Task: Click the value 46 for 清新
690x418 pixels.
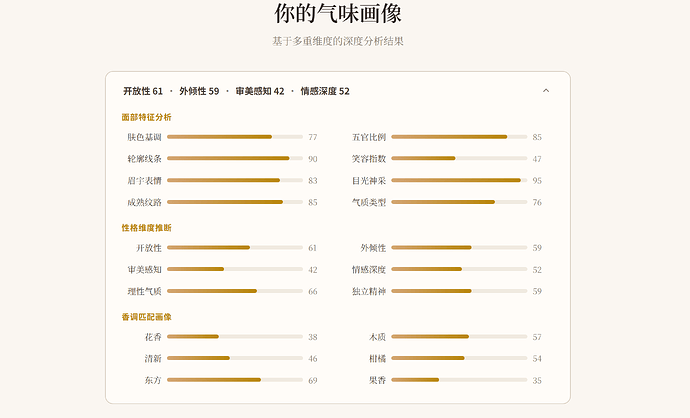Action: pos(313,359)
